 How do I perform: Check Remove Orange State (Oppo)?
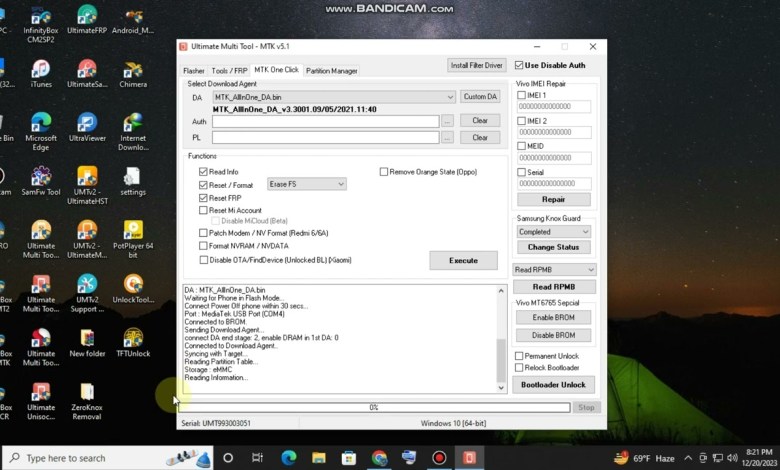click(x=384, y=172)
